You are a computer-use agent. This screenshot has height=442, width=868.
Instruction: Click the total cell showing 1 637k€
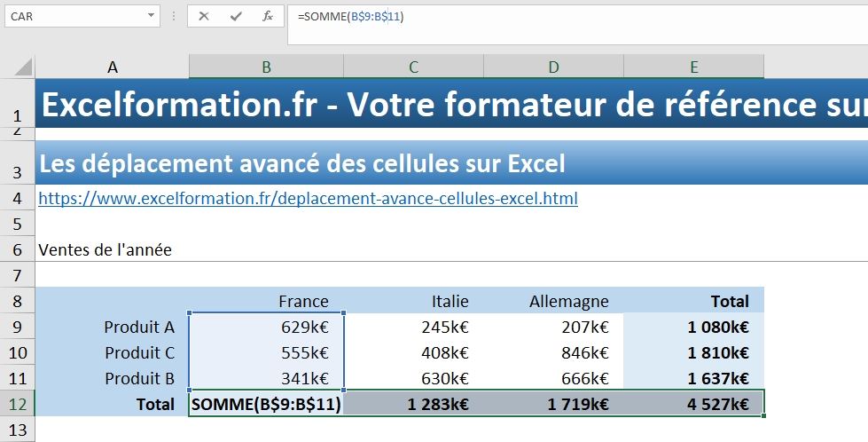pyautogui.click(x=693, y=378)
